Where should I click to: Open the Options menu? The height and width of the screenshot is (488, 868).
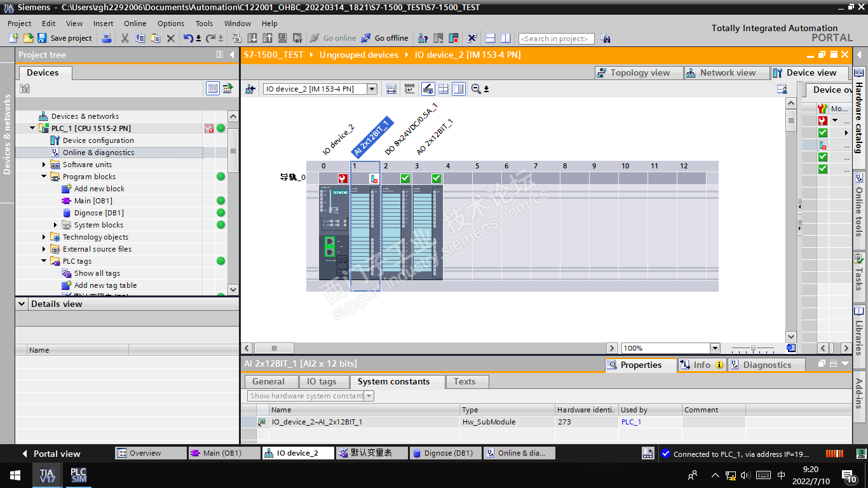[x=171, y=24]
